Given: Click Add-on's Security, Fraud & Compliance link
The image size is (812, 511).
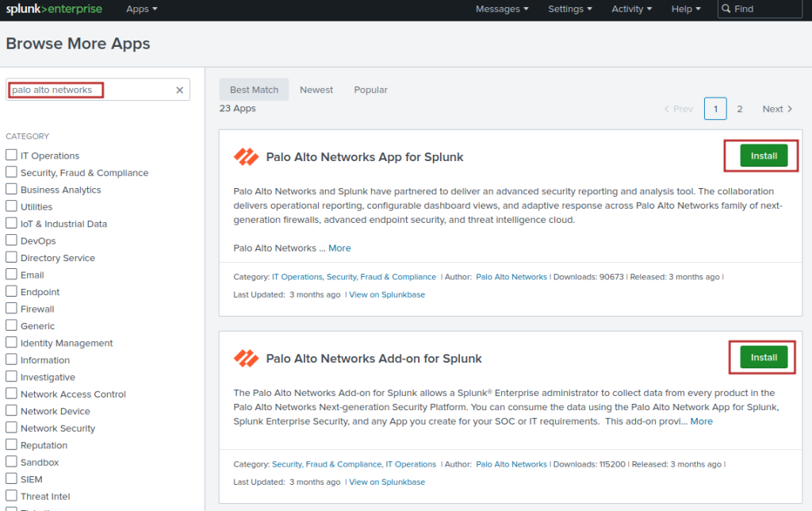Looking at the screenshot, I should (x=327, y=464).
